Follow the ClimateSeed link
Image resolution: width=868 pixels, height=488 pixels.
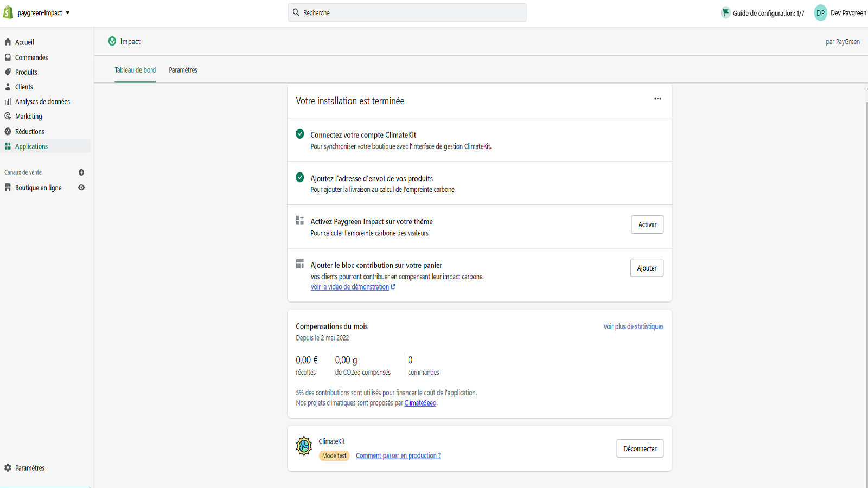420,403
